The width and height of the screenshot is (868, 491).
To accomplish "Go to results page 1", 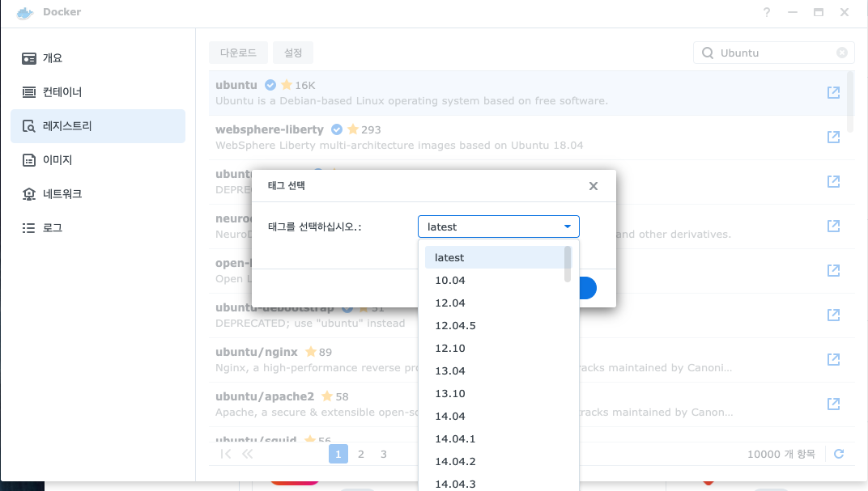I will click(338, 454).
